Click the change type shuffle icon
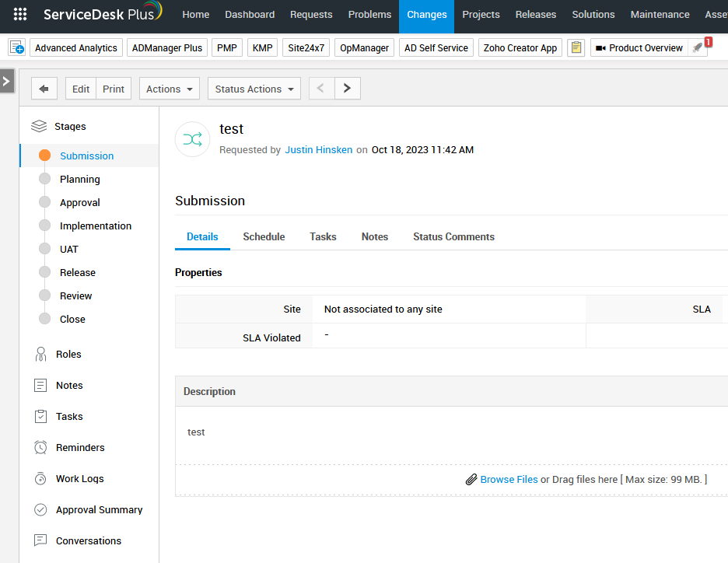The image size is (728, 563). (x=192, y=139)
